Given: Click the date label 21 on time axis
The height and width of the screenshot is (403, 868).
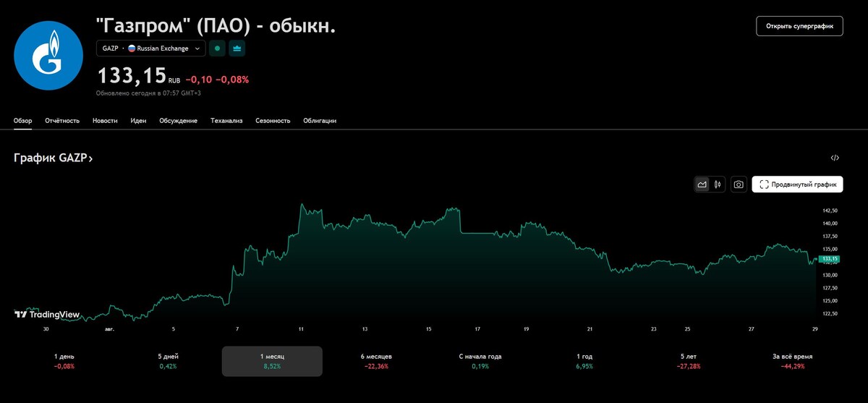Looking at the screenshot, I should click(590, 329).
